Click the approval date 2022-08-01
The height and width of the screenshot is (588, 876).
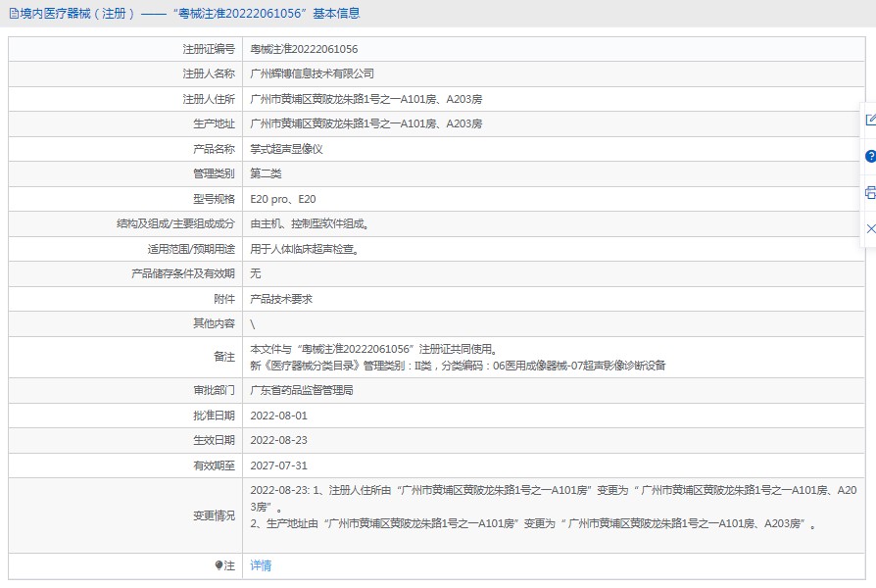tap(278, 416)
